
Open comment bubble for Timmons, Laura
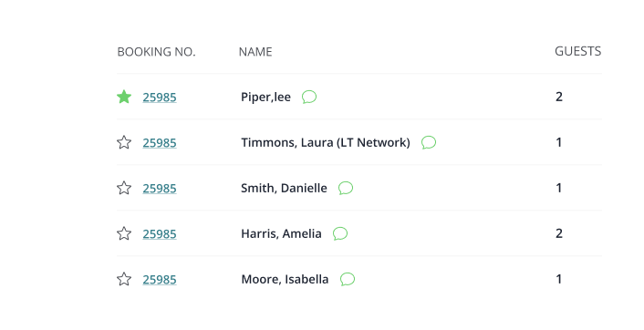coord(429,142)
